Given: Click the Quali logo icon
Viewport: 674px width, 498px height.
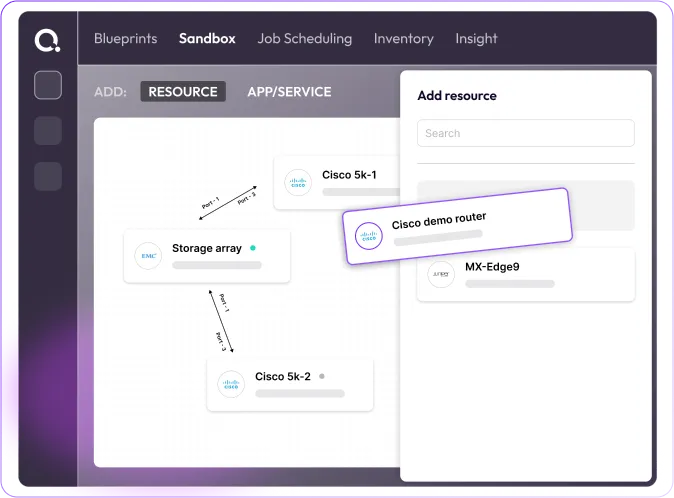Looking at the screenshot, I should (x=47, y=40).
